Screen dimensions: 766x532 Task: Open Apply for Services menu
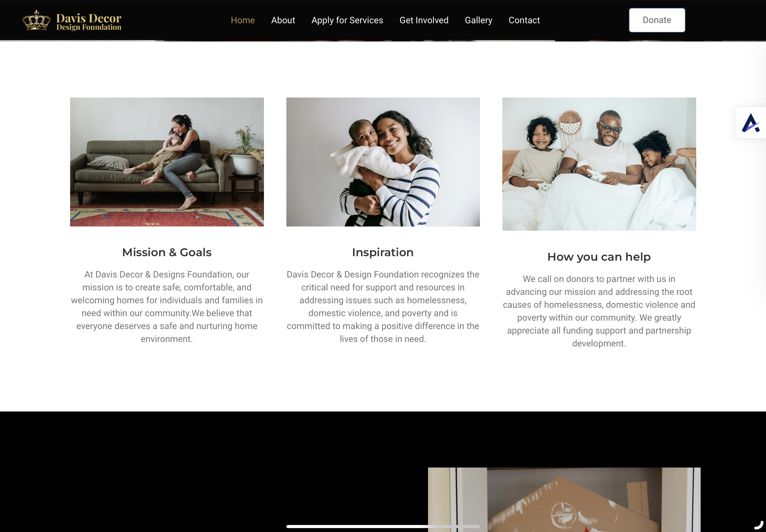(347, 20)
